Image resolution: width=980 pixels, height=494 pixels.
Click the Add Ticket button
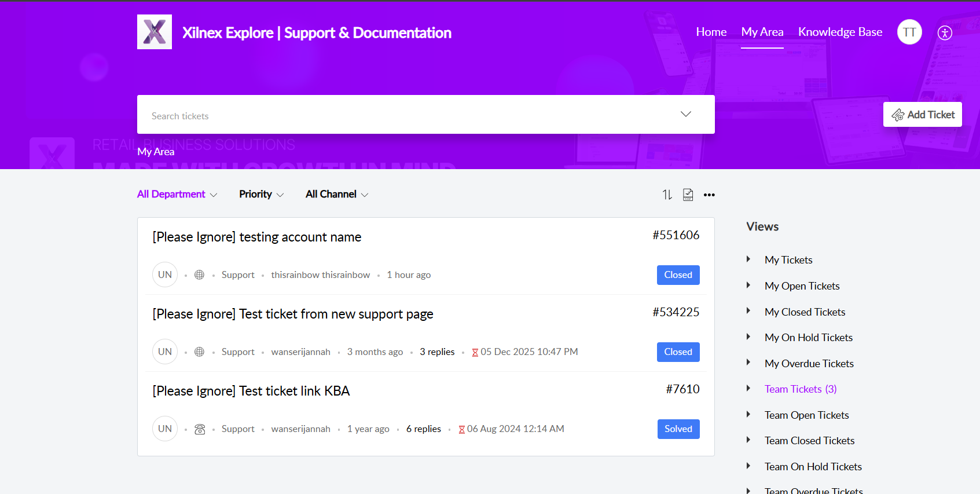(x=922, y=115)
